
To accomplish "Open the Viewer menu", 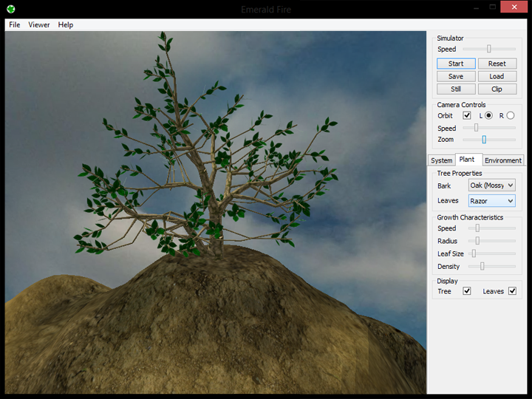I will tap(39, 24).
